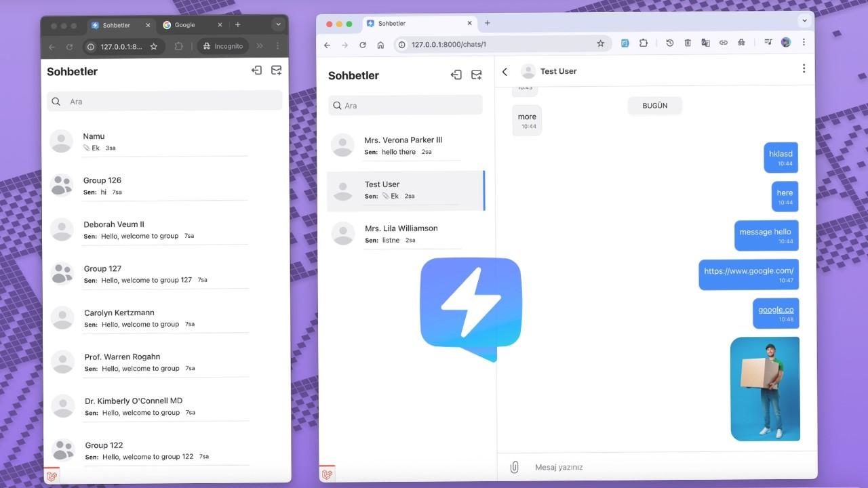Click the paperclip attachment icon
The width and height of the screenshot is (868, 488).
click(x=515, y=467)
